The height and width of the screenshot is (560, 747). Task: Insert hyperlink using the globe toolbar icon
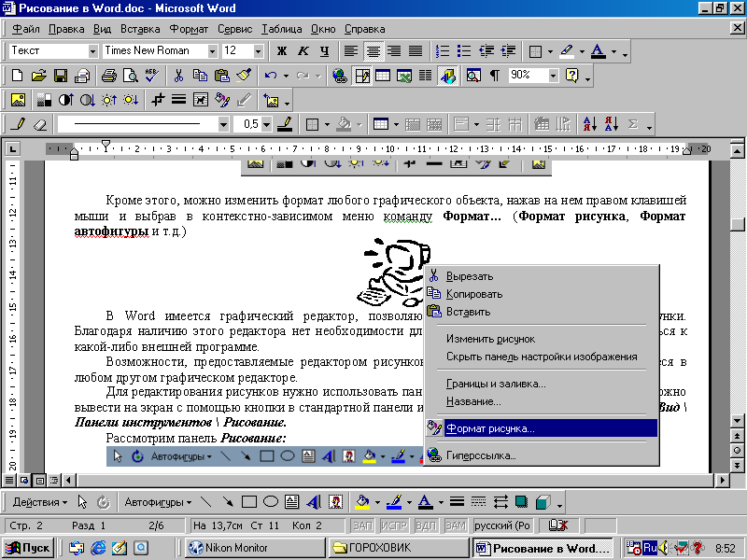pos(340,76)
